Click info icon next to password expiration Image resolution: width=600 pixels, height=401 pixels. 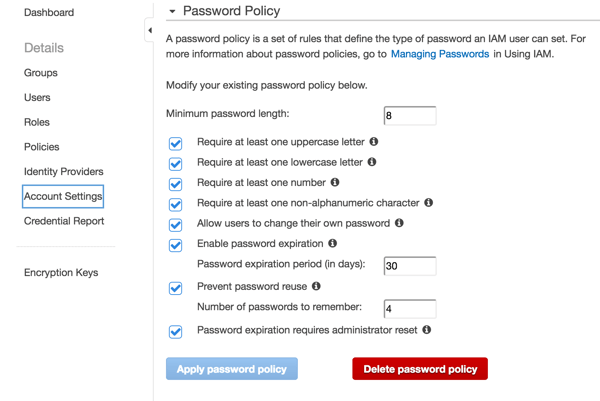(333, 243)
